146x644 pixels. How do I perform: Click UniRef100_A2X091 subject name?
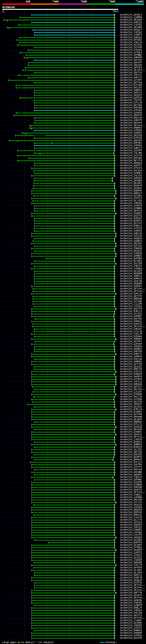[131, 45]
